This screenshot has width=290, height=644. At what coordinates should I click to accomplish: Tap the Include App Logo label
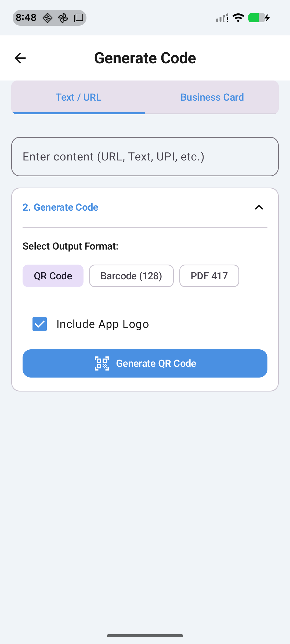click(103, 324)
